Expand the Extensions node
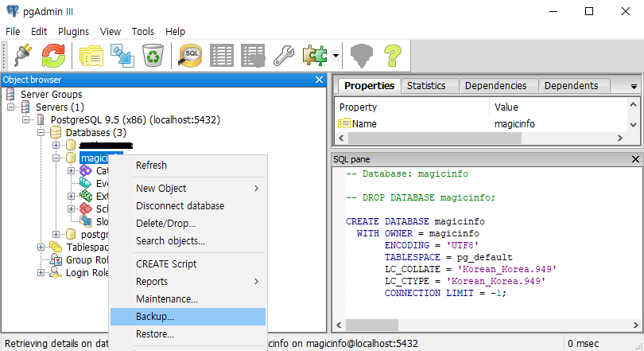644x351 pixels. click(72, 196)
